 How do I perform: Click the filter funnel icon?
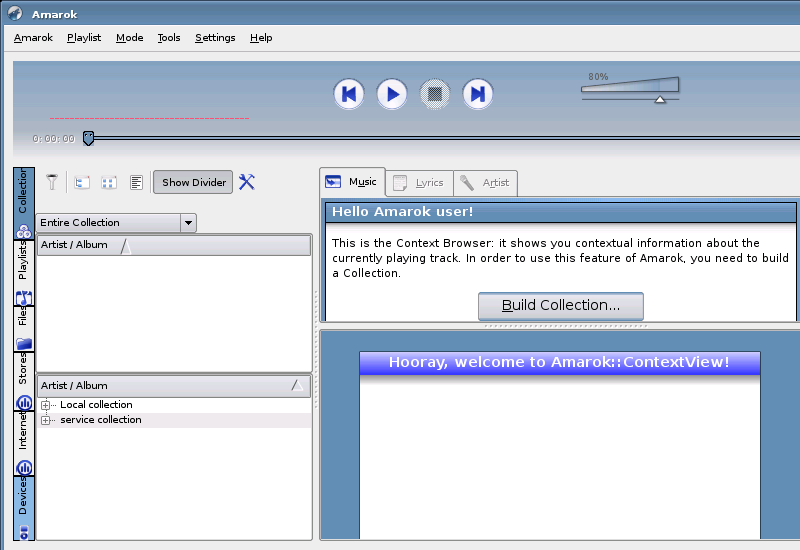52,182
